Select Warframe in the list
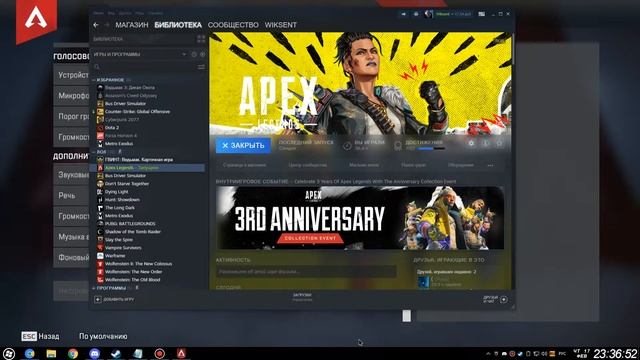 [115, 256]
